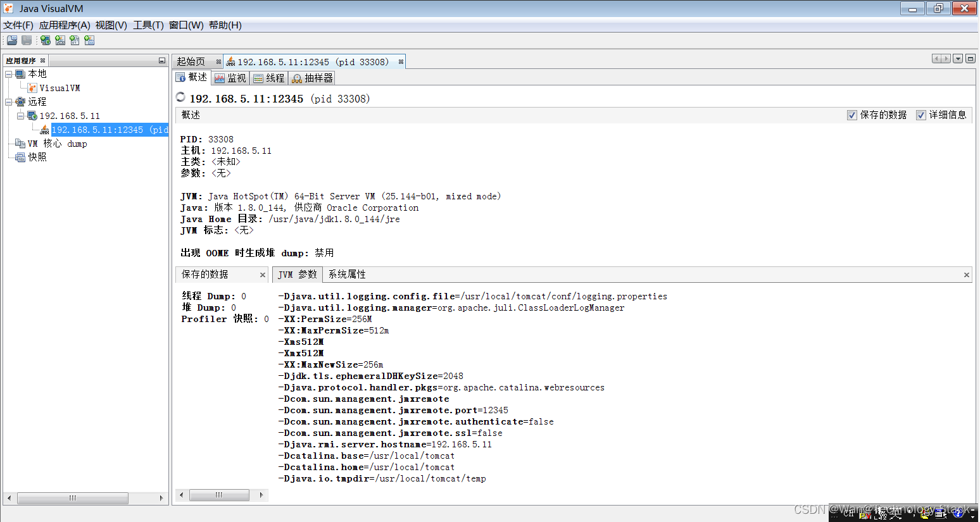
Task: Select the JVM 参数 tab
Action: (298, 275)
